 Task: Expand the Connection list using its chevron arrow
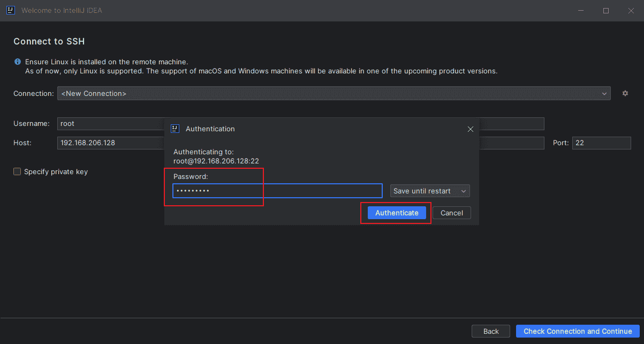604,93
